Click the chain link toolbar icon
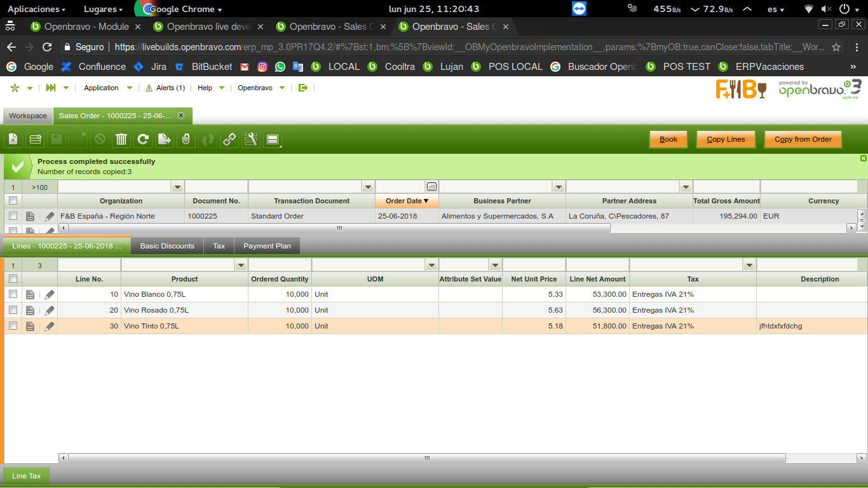868x488 pixels. (x=229, y=140)
